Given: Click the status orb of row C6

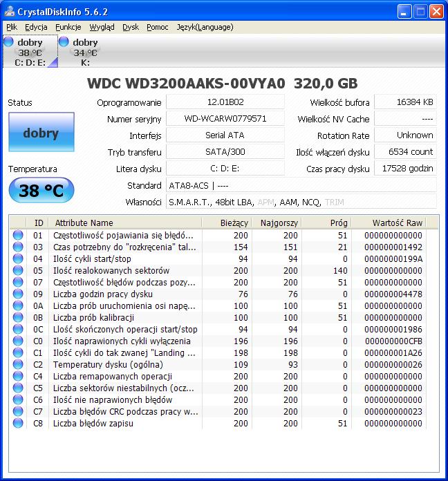Looking at the screenshot, I should click(x=18, y=399).
